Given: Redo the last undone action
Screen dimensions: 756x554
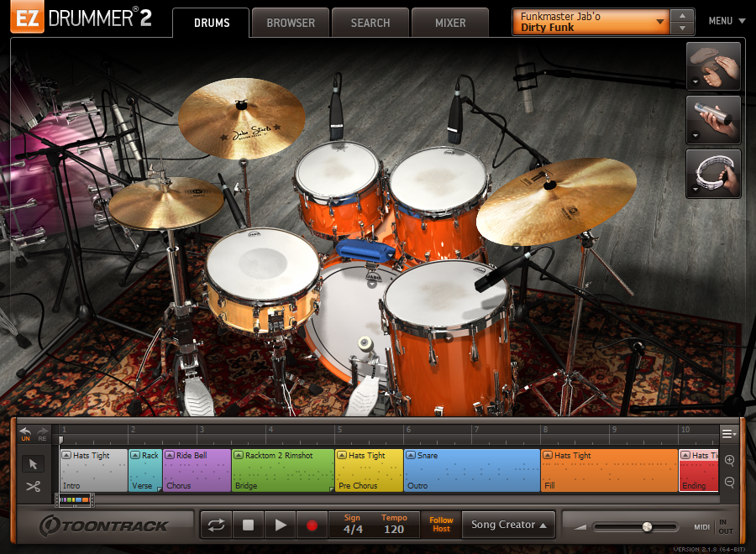Looking at the screenshot, I should click(x=43, y=434).
